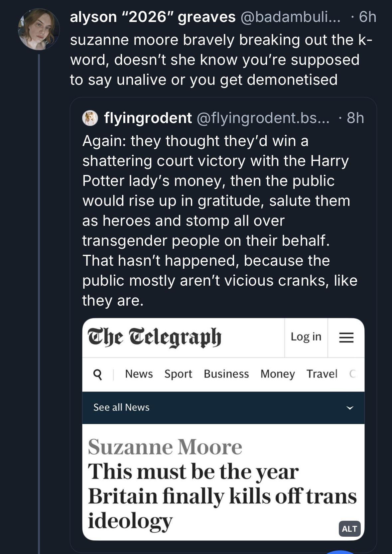Go to the Business section
The height and width of the screenshot is (554, 392).
tap(226, 374)
